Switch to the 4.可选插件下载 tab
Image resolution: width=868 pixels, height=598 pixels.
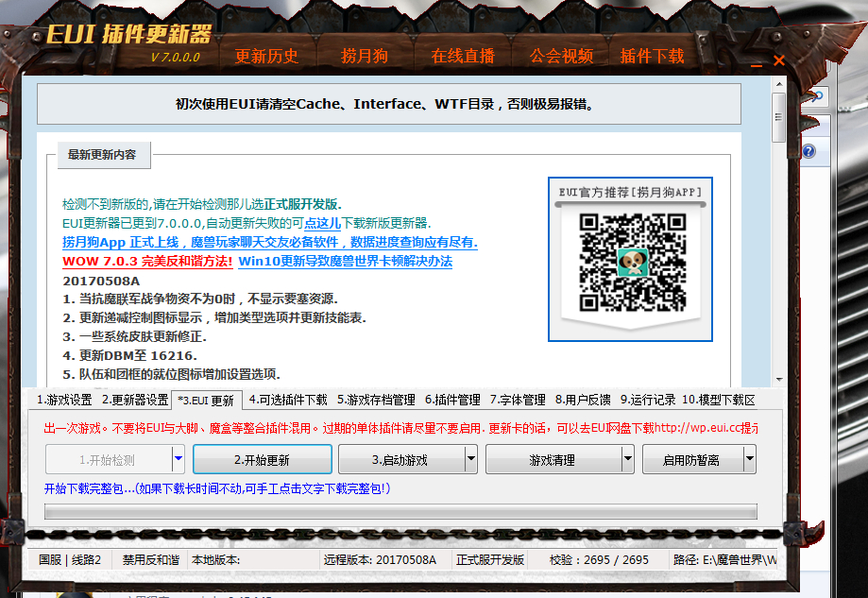(x=288, y=400)
